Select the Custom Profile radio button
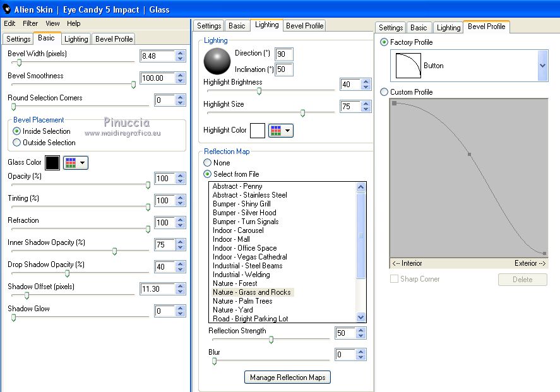This screenshot has width=560, height=392. 384,92
